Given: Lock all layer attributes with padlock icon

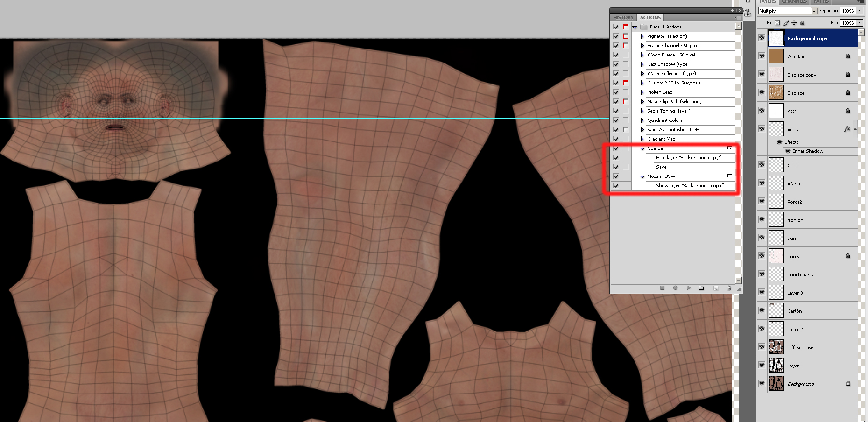Looking at the screenshot, I should click(803, 23).
